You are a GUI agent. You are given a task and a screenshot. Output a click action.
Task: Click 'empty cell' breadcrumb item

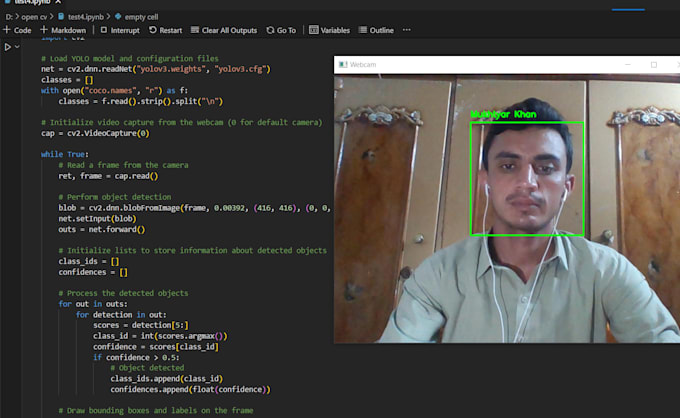click(x=137, y=17)
